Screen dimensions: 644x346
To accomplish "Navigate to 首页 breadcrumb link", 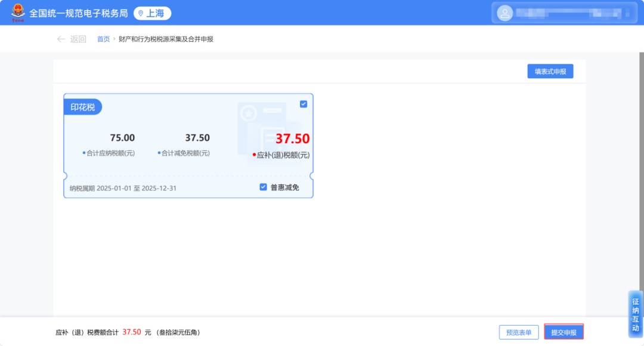I will click(x=103, y=39).
